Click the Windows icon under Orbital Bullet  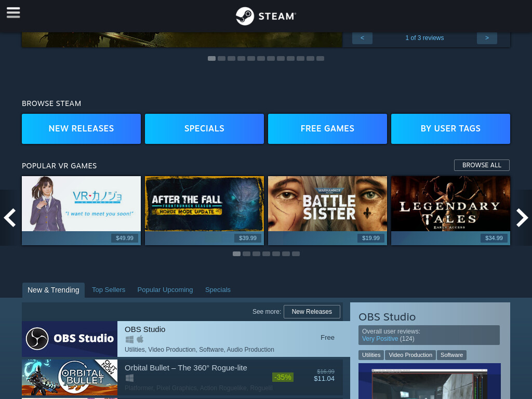point(129,378)
